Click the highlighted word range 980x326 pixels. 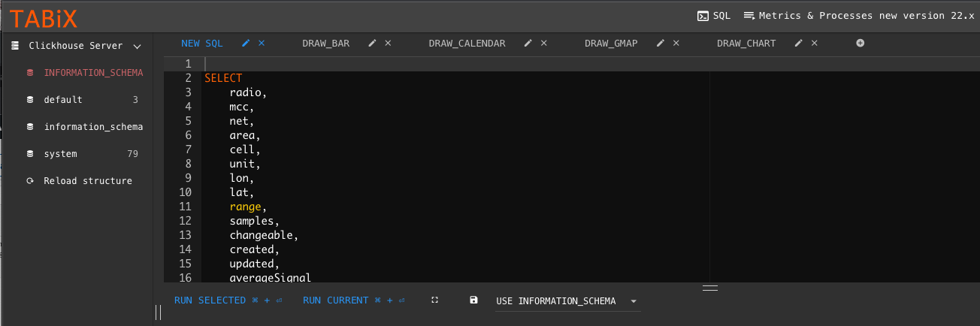(x=246, y=207)
